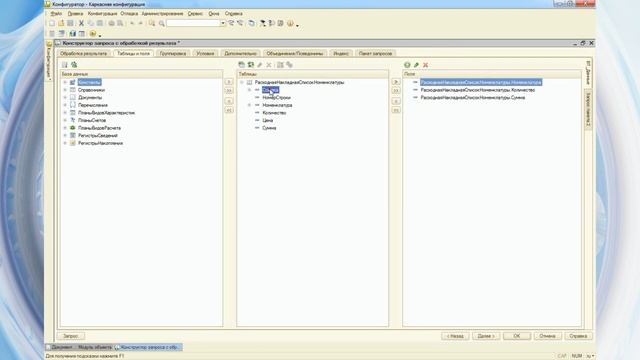Open the Конфигурация menu
The width and height of the screenshot is (640, 360).
(102, 13)
